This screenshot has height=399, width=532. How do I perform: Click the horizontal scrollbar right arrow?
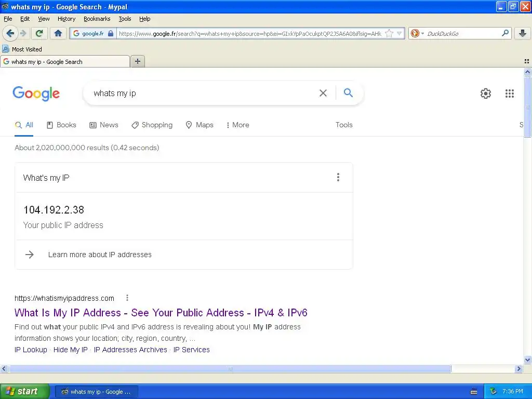pos(518,368)
